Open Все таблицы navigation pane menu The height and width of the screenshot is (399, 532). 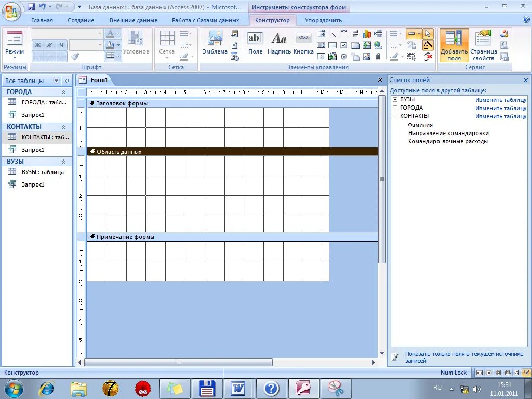pyautogui.click(x=56, y=81)
